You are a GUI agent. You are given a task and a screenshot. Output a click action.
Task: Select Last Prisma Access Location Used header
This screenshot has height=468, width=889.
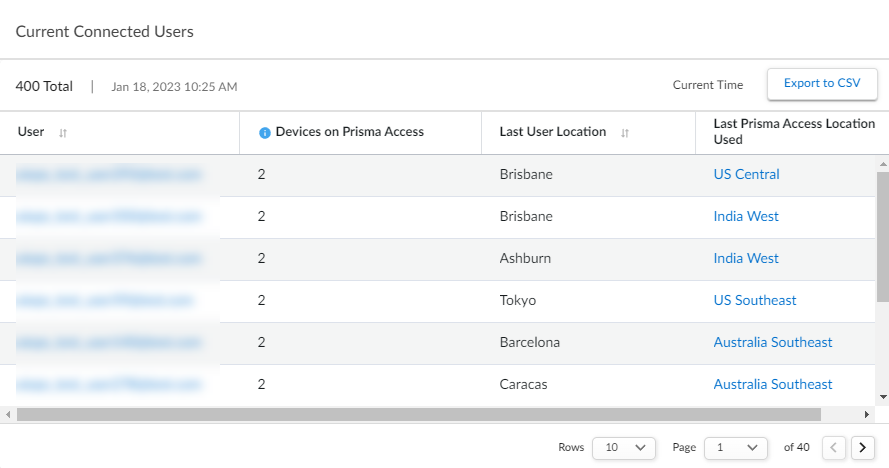[x=794, y=132]
